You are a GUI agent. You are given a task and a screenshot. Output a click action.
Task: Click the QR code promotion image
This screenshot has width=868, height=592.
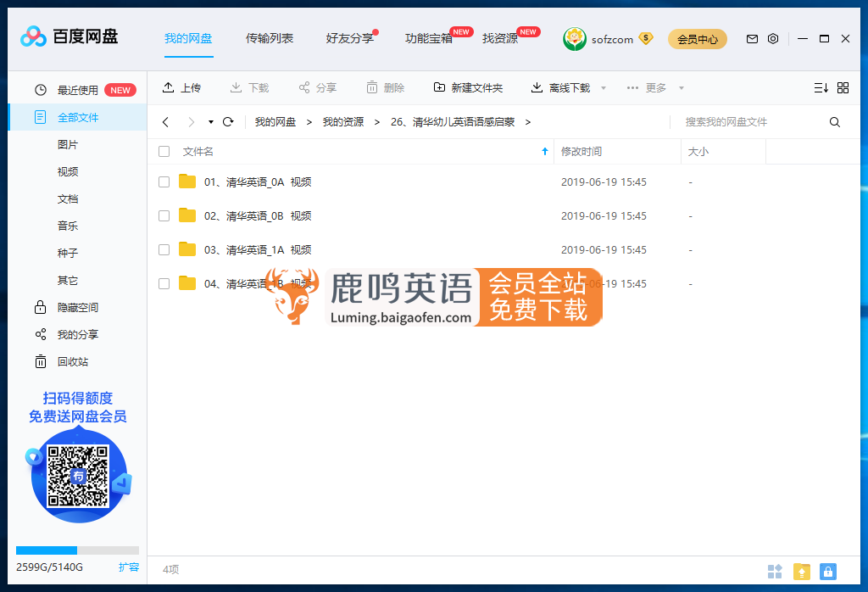point(78,476)
